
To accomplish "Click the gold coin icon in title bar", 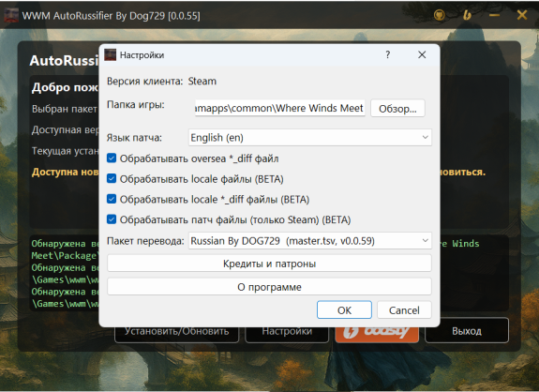I will 440,15.
